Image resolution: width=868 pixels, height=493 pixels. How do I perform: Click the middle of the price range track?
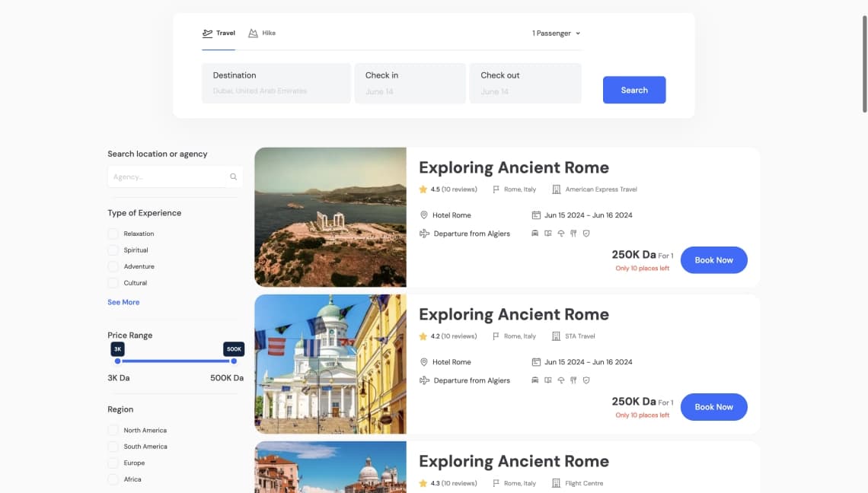tap(175, 361)
